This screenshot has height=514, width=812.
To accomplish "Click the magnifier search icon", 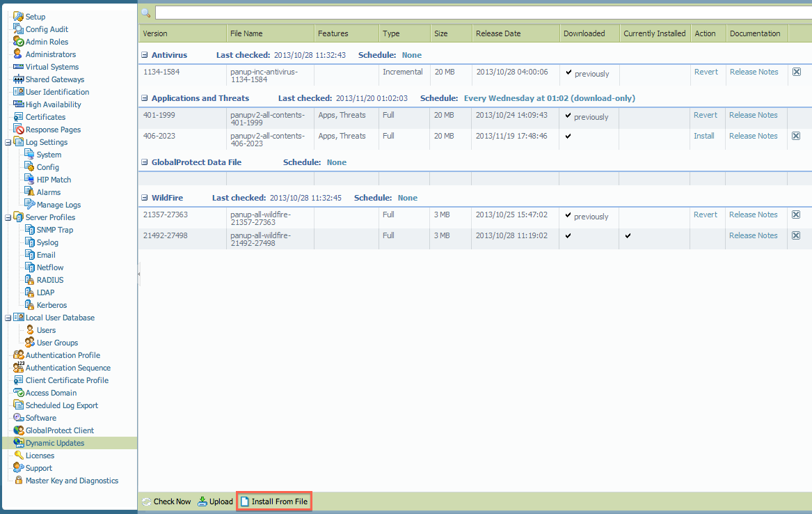I will [146, 13].
